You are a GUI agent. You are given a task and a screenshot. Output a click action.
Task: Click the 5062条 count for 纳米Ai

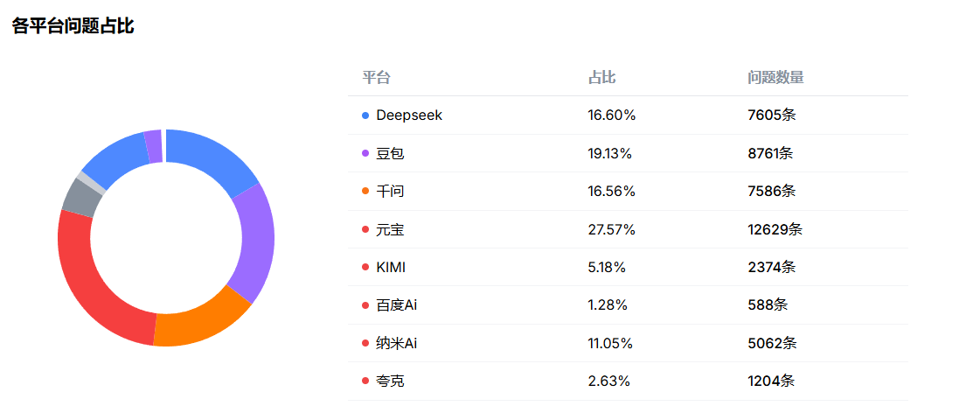point(772,344)
